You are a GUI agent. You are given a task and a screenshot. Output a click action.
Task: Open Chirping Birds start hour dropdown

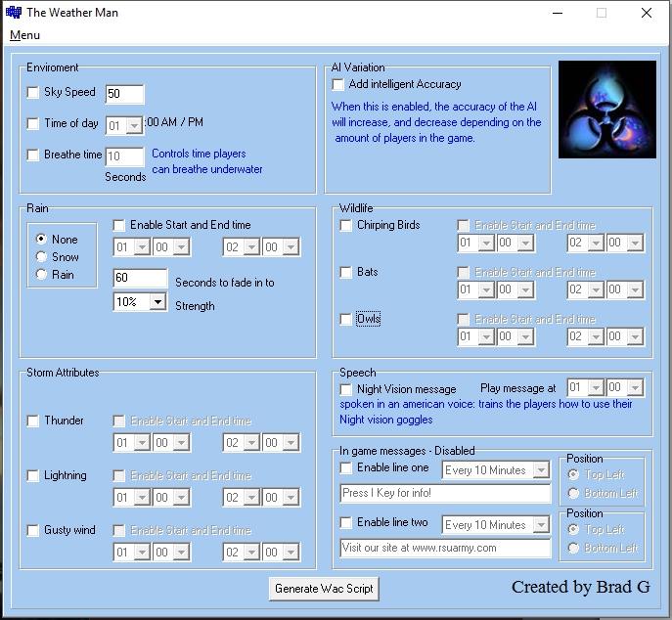point(476,243)
